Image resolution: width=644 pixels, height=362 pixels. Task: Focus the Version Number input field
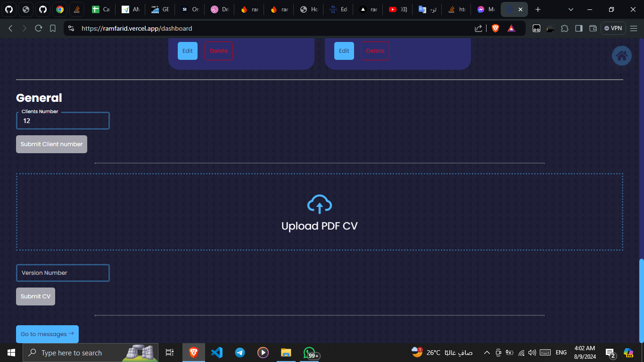point(63,273)
